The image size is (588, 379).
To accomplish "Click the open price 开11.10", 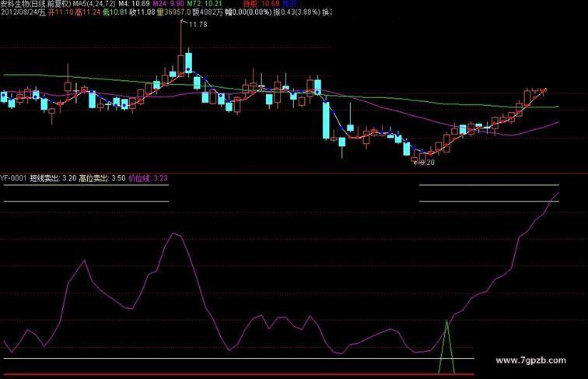I will point(61,12).
